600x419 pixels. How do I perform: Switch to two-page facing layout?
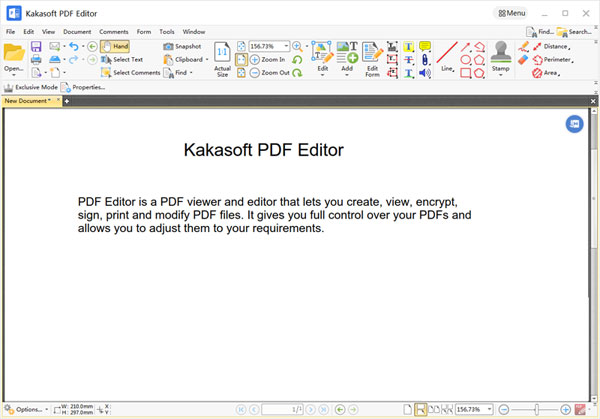coord(434,409)
